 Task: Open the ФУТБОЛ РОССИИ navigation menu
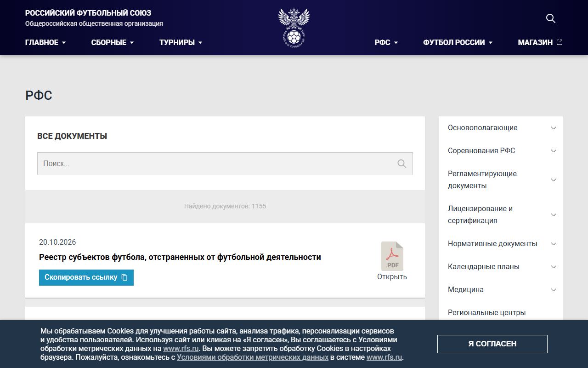(458, 42)
